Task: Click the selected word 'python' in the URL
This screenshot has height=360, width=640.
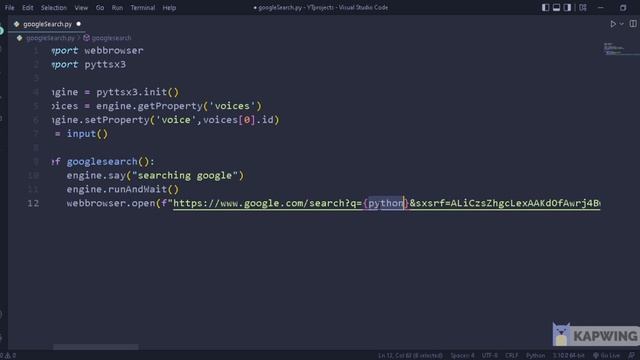Action: tap(386, 203)
